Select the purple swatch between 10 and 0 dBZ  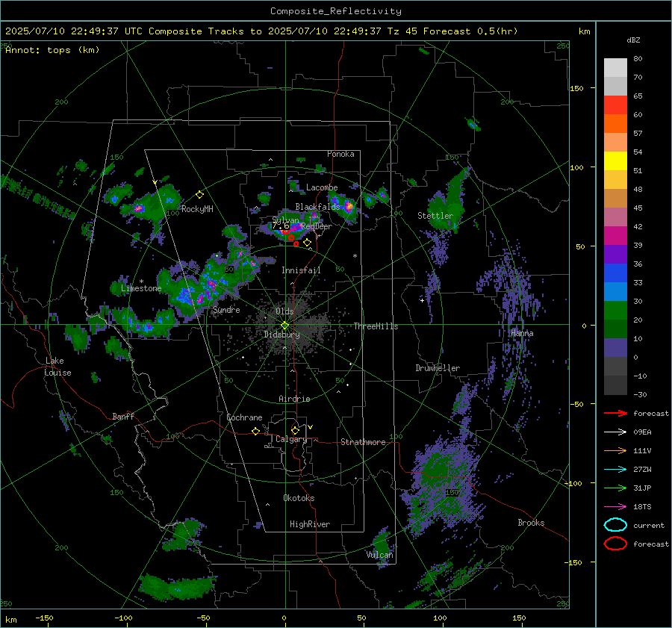615,348
